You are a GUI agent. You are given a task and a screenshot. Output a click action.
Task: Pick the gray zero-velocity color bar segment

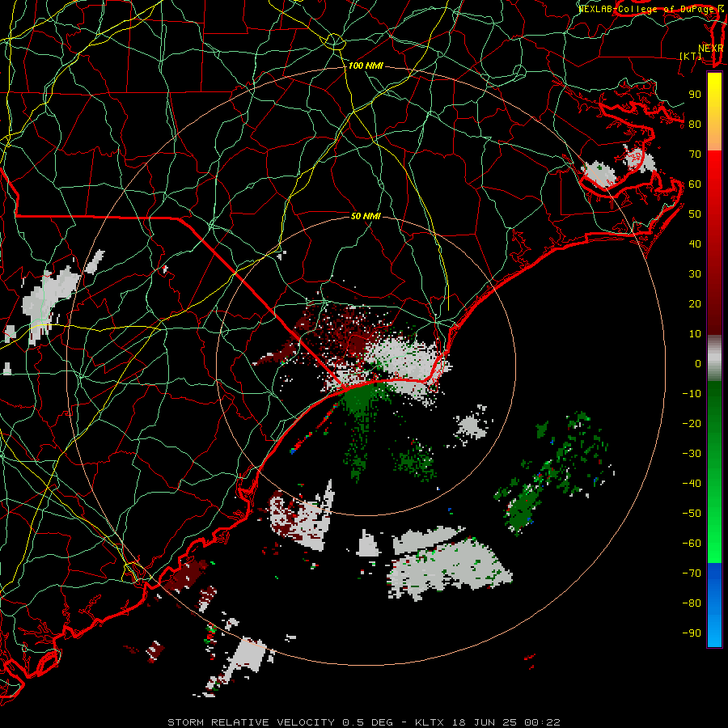coord(714,358)
